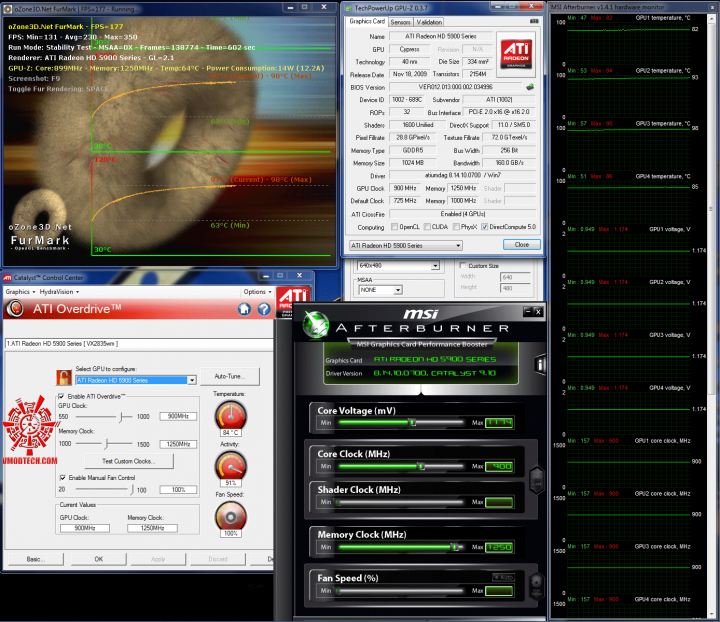720x622 pixels.
Task: Untick the DirectCompute 5.0 checkbox
Action: pyautogui.click(x=484, y=227)
